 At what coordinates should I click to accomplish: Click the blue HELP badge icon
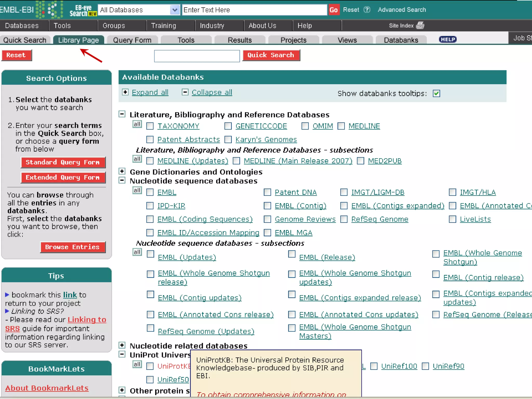tap(448, 39)
